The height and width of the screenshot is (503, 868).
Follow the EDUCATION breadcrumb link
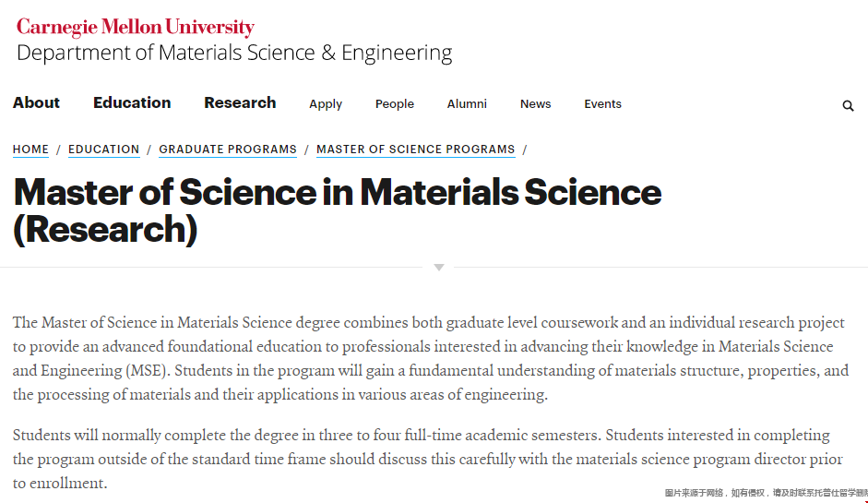pyautogui.click(x=103, y=150)
